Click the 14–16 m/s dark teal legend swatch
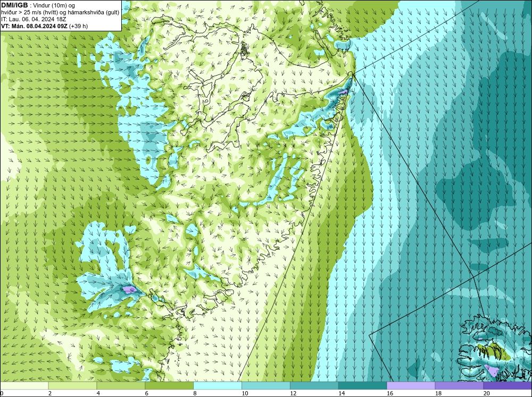The height and width of the screenshot is (397, 532). click(x=363, y=386)
